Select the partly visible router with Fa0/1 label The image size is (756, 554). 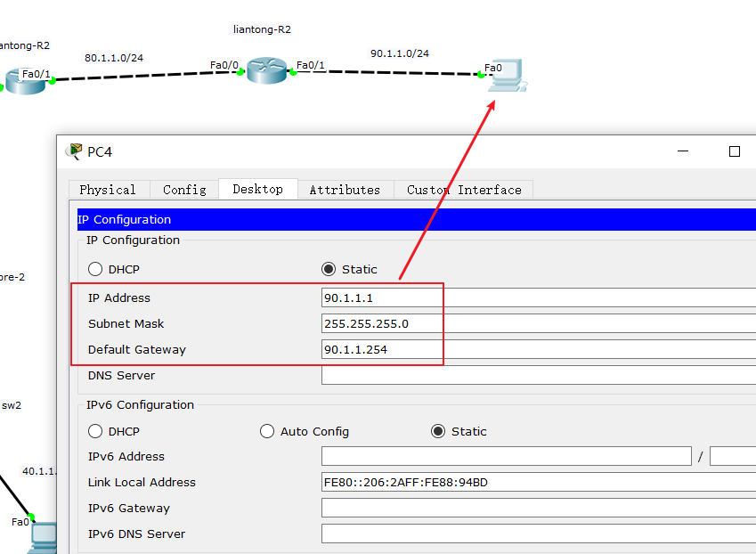point(26,81)
